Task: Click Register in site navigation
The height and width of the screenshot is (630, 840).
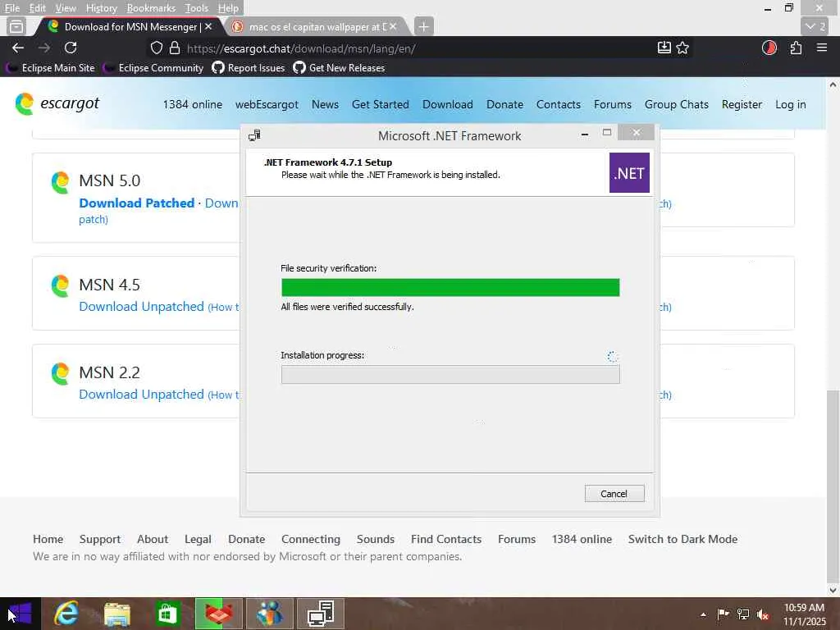Action: [x=742, y=104]
